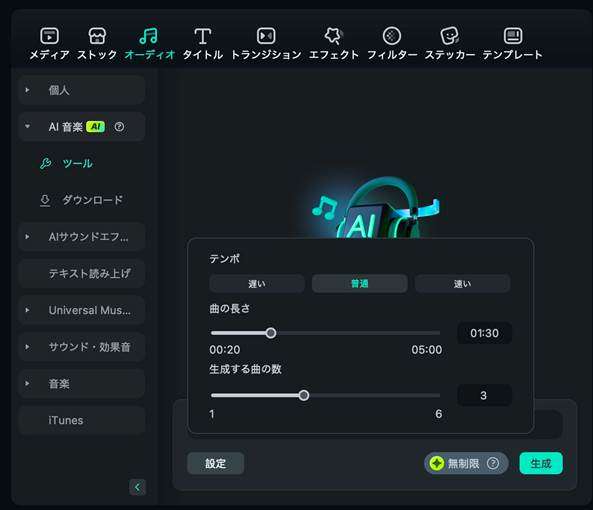Viewport: 593px width, 510px height.
Task: Click the 生成する曲の数 slider handle
Action: tap(303, 395)
